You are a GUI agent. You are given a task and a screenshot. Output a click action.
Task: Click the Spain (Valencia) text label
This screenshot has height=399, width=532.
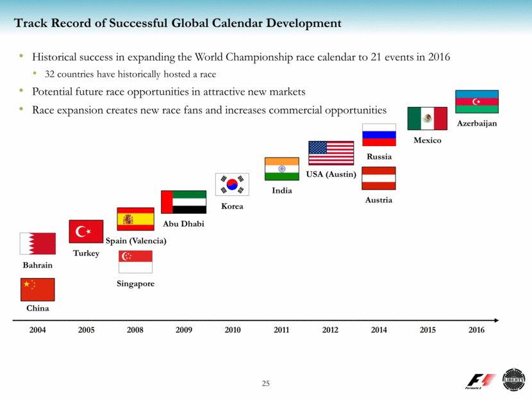point(136,241)
